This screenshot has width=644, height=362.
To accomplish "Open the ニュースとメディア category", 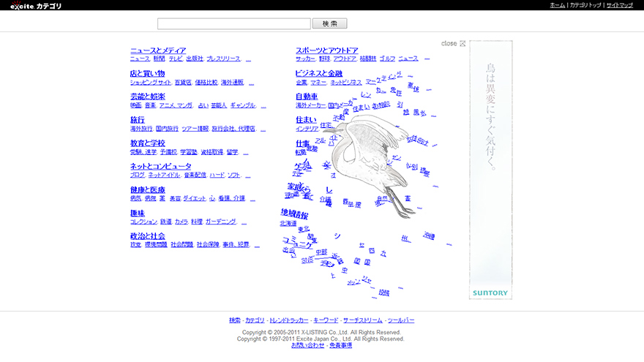I will 158,50.
